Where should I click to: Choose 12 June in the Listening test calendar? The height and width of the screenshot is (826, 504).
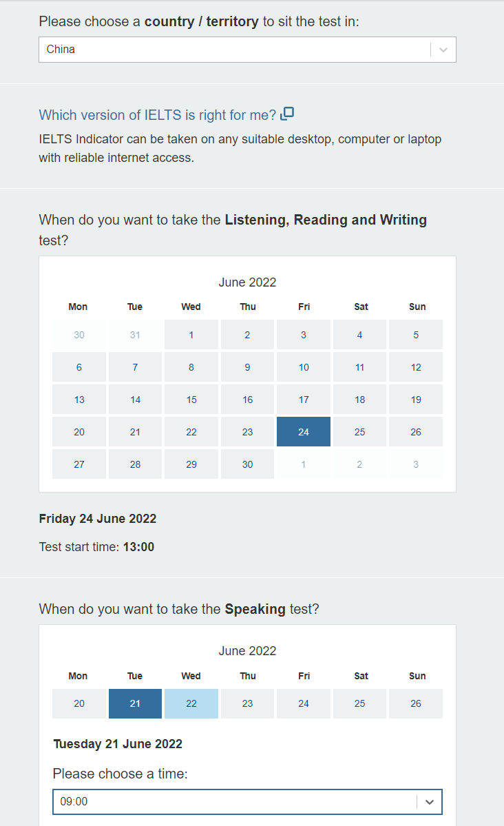coord(416,367)
